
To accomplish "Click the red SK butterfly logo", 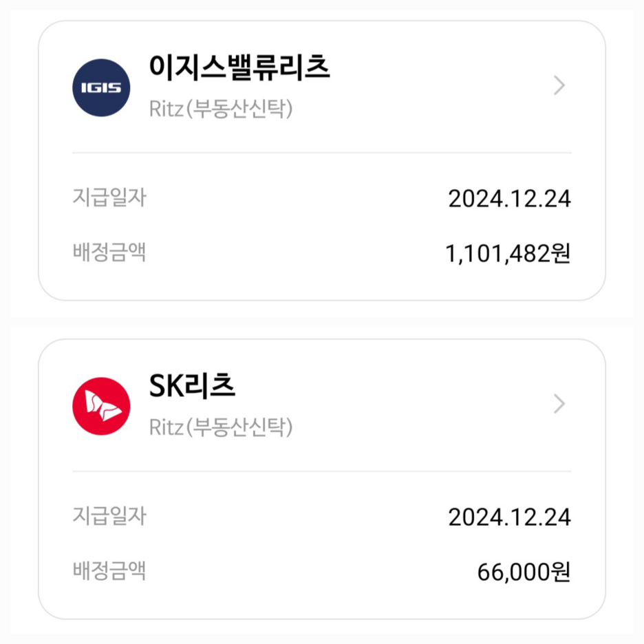I will pos(101,406).
